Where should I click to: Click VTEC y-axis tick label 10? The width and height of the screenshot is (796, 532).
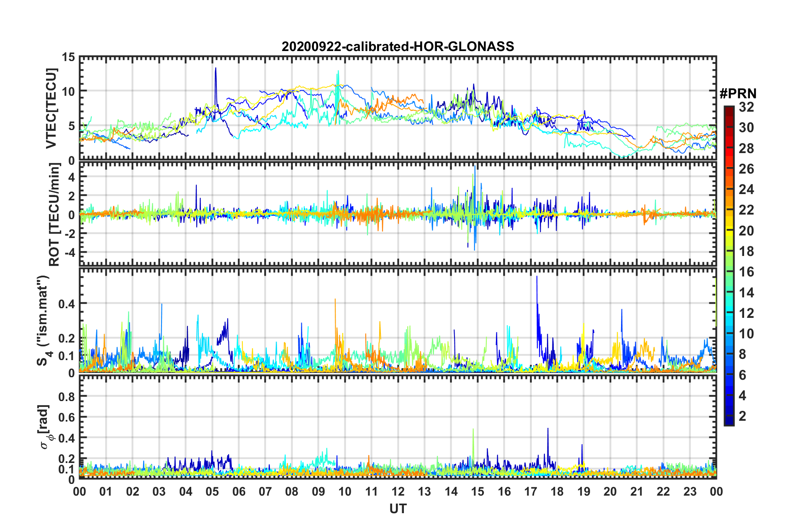tap(68, 91)
